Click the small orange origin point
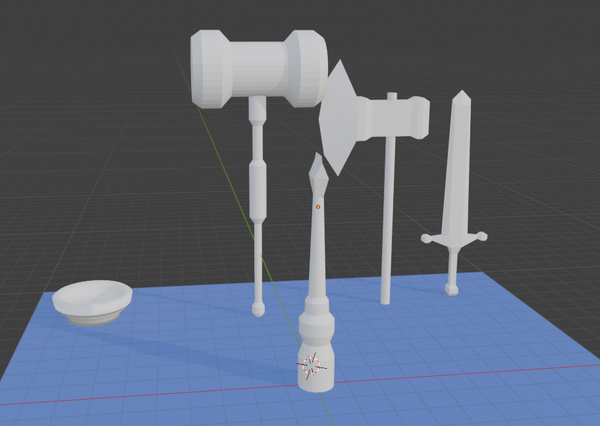 [x=318, y=205]
